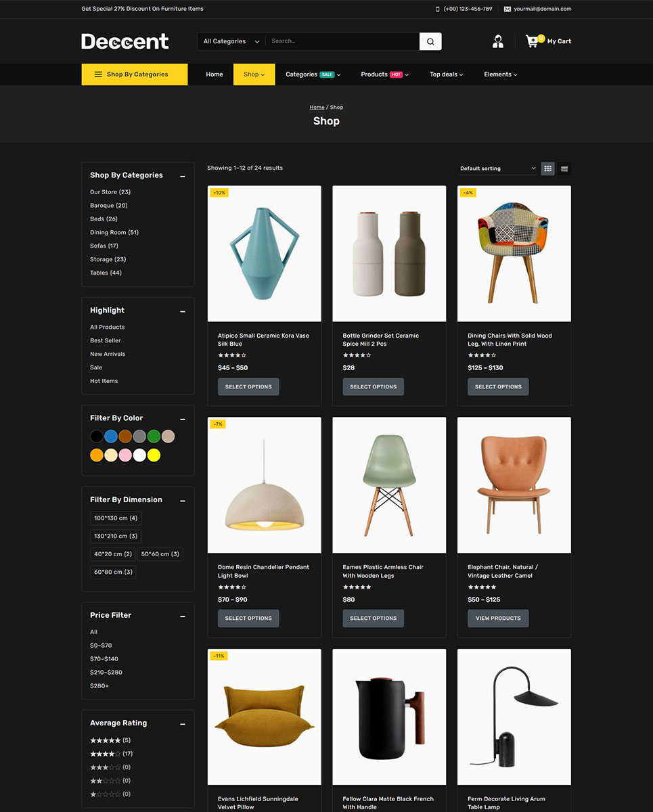The width and height of the screenshot is (653, 812).
Task: Click the search magnifier icon button
Action: pyautogui.click(x=430, y=41)
